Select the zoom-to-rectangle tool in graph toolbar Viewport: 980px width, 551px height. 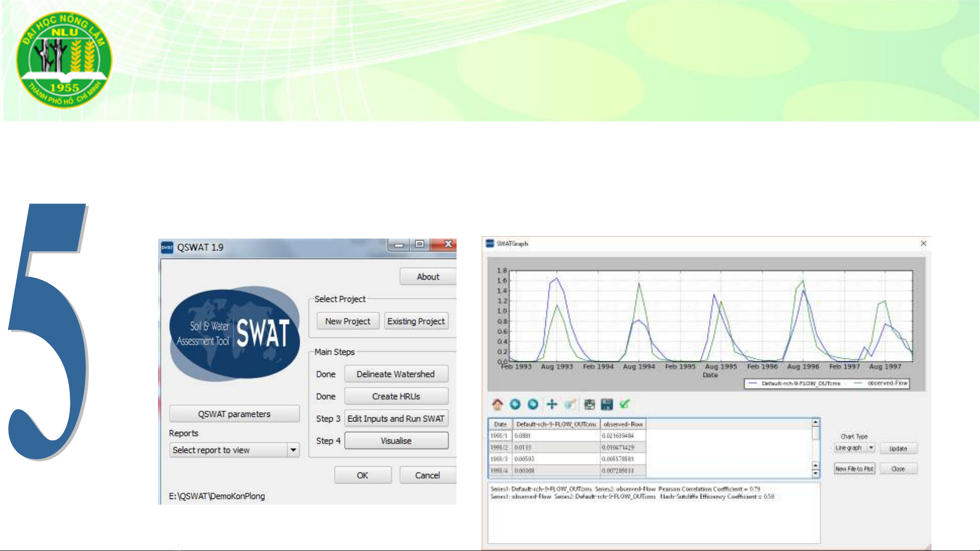pos(570,404)
